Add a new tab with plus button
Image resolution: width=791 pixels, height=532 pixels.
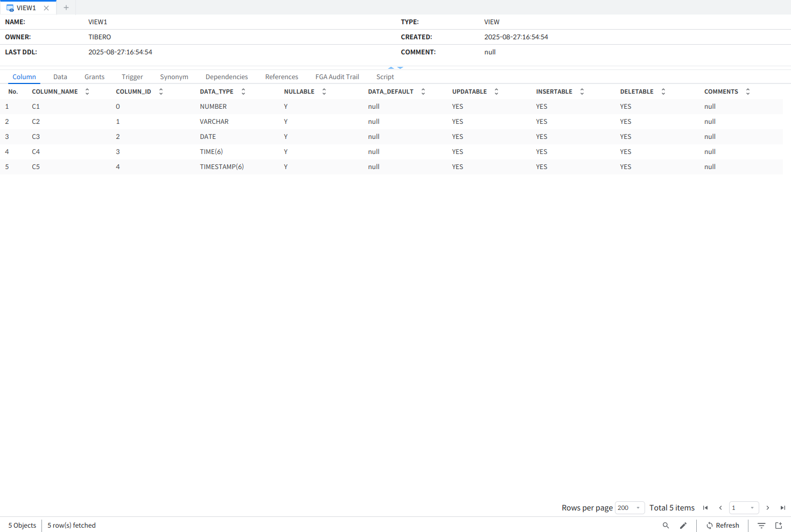click(66, 8)
